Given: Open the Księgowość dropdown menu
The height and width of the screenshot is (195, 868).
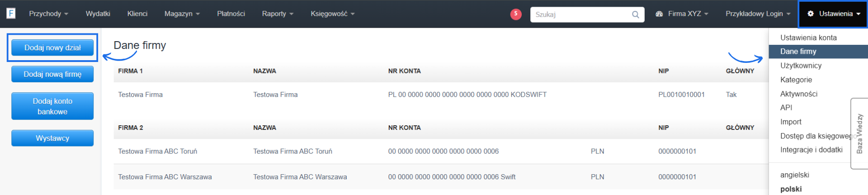Looking at the screenshot, I should pyautogui.click(x=332, y=14).
